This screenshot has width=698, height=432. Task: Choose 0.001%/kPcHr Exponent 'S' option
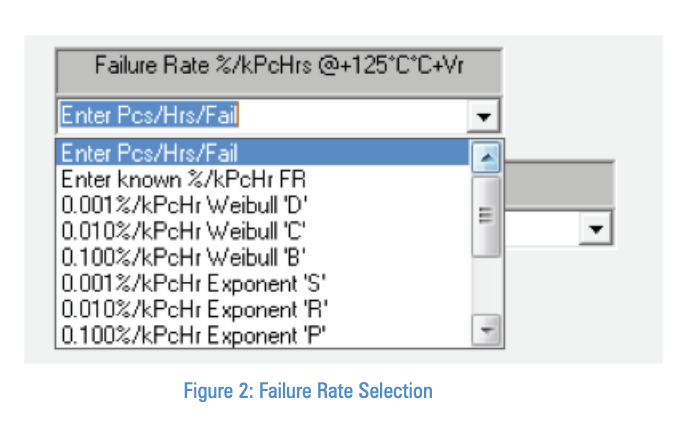click(x=264, y=283)
